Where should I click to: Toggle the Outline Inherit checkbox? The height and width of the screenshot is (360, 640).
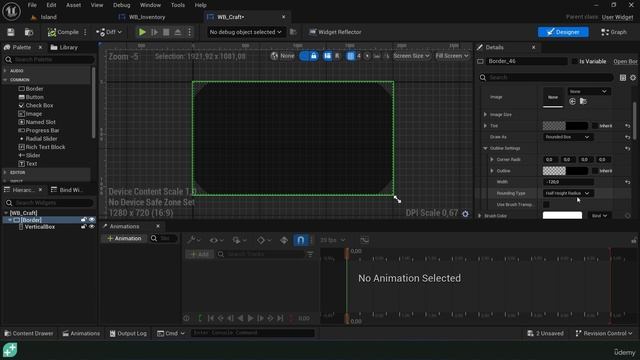tap(595, 171)
